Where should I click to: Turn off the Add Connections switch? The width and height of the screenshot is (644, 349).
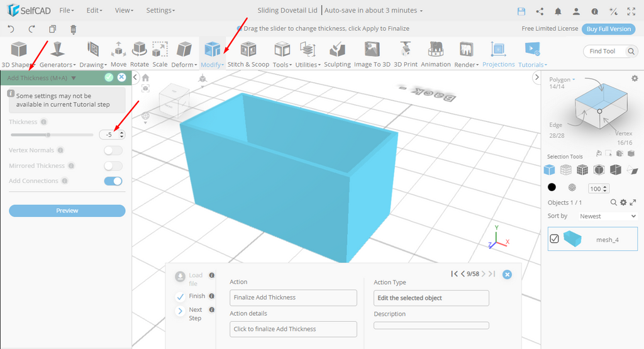click(x=113, y=181)
